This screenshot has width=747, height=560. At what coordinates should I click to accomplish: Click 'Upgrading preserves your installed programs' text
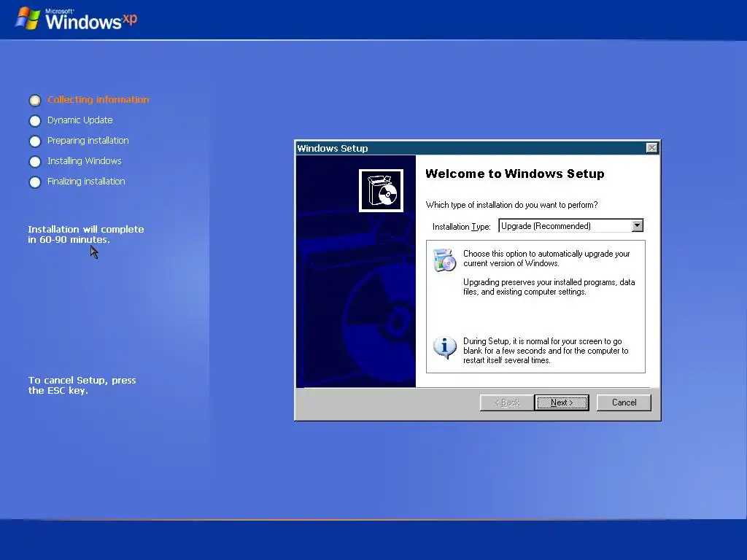tap(549, 287)
